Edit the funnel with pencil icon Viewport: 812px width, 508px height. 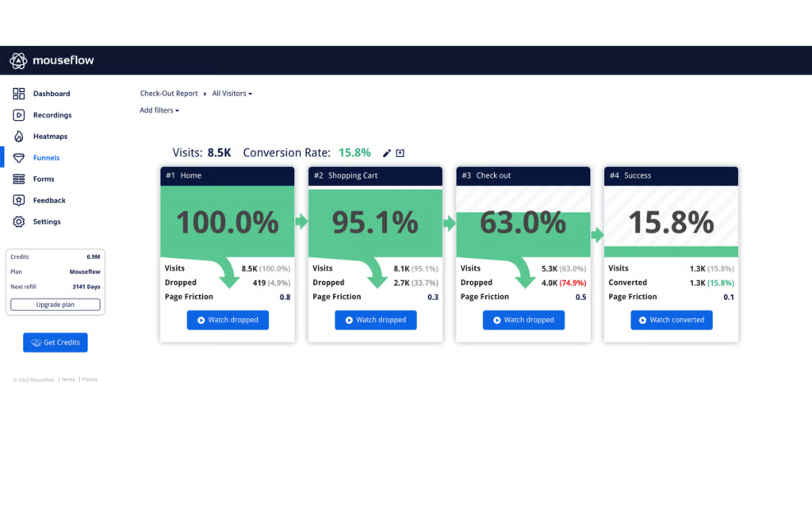386,153
